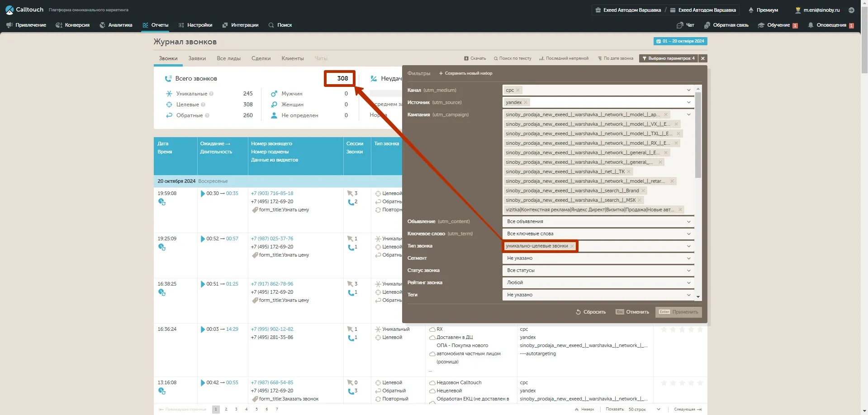Click the Calltouch logo icon

point(9,10)
